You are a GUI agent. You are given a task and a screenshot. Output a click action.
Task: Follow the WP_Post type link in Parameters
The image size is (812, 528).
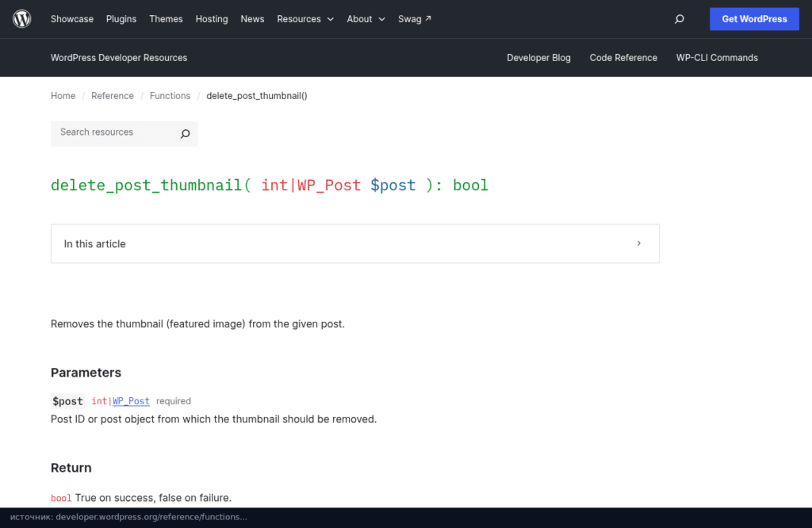[131, 401]
